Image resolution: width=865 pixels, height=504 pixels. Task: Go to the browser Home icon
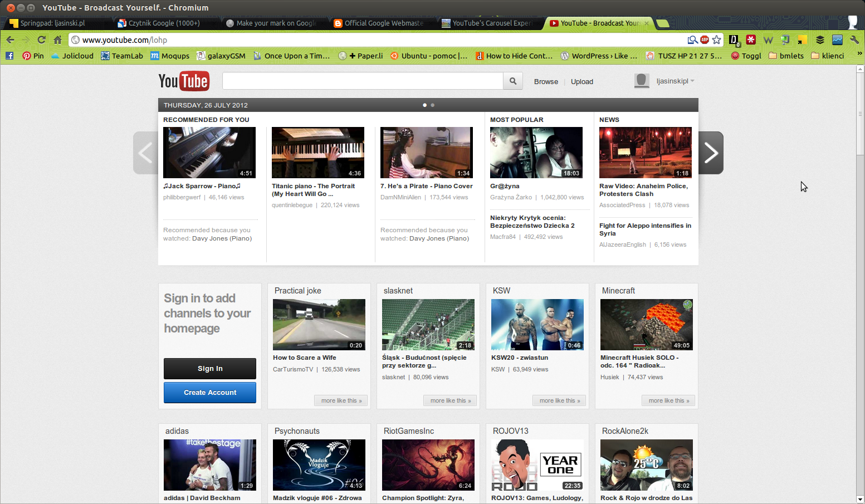[x=57, y=40]
